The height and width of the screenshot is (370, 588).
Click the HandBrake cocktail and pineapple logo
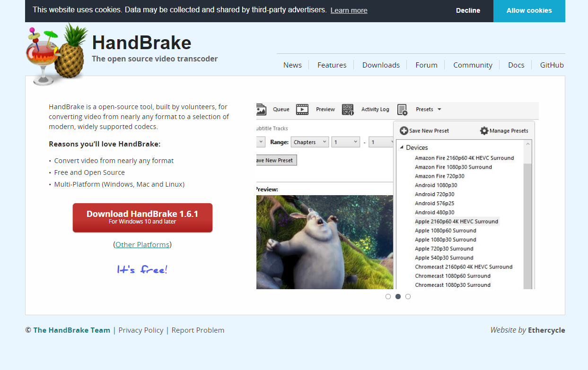tap(57, 54)
